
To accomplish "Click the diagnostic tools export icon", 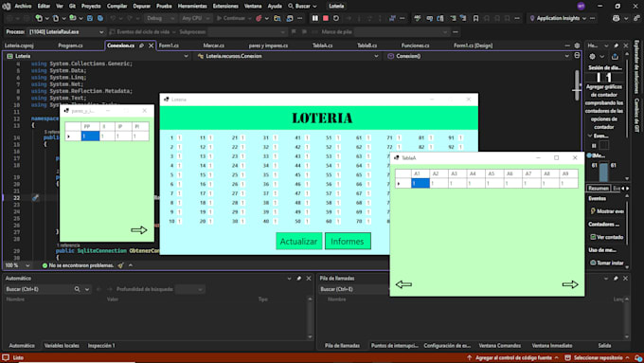I will [615, 56].
